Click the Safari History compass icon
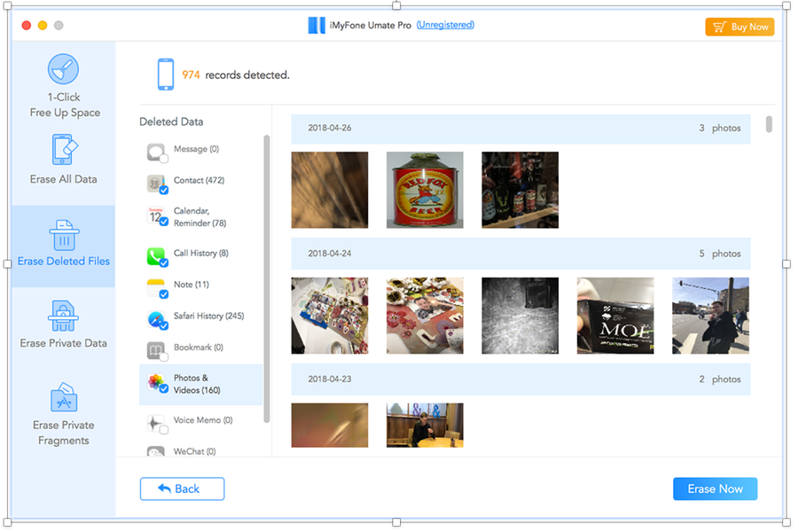This screenshot has width=799, height=532. [x=156, y=319]
